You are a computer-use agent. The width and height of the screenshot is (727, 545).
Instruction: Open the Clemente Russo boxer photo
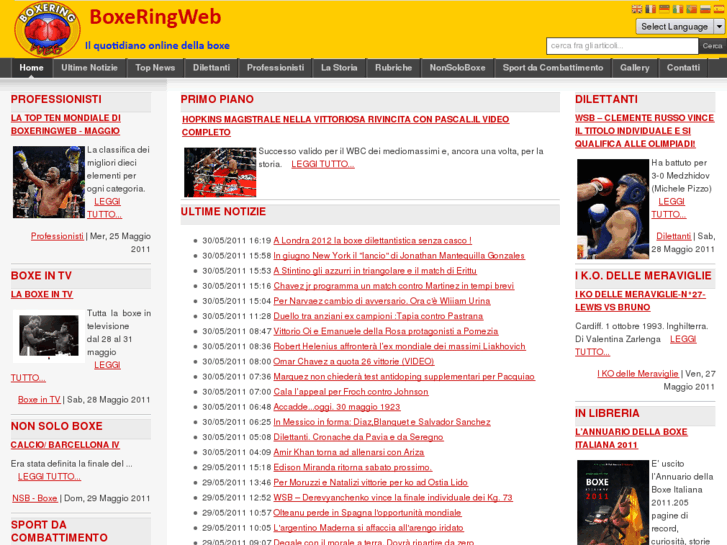[612, 209]
